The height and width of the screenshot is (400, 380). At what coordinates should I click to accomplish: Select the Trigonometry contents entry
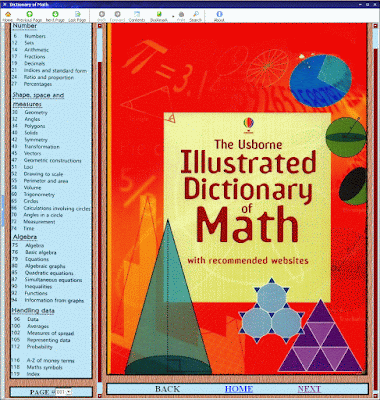39,195
